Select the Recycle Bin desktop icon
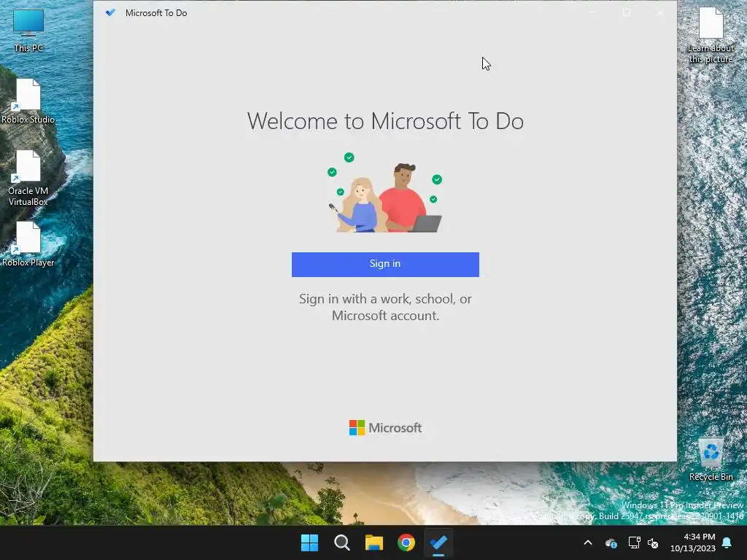747x560 pixels. tap(711, 460)
